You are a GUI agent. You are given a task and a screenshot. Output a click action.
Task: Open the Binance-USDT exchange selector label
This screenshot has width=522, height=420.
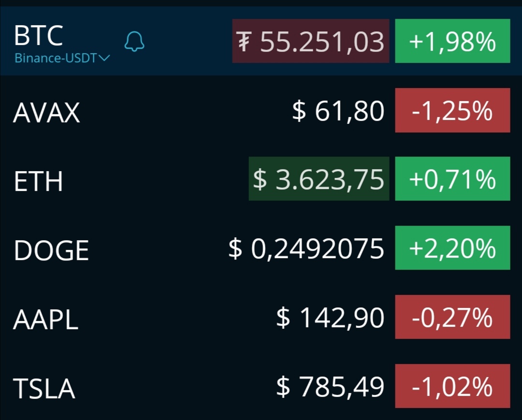56,58
